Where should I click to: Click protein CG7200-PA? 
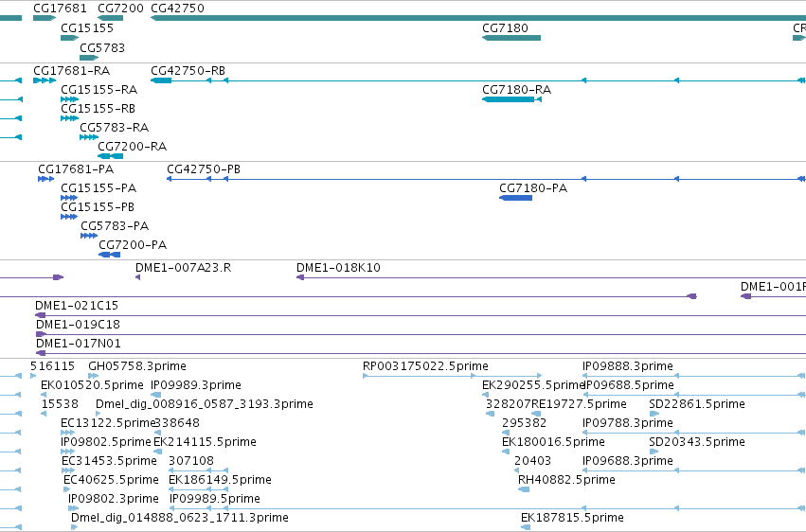(110, 255)
